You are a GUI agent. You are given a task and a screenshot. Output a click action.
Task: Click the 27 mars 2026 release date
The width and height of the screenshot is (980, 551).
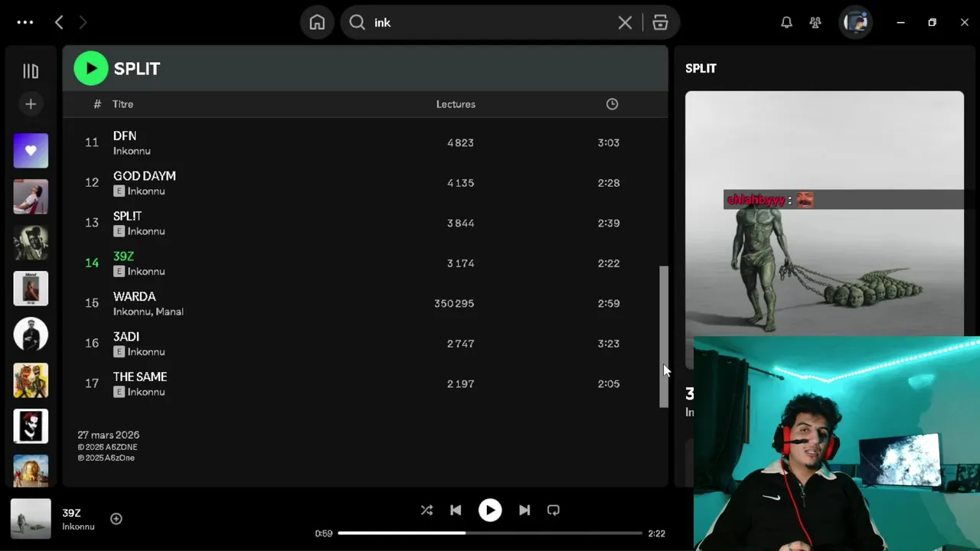(108, 435)
